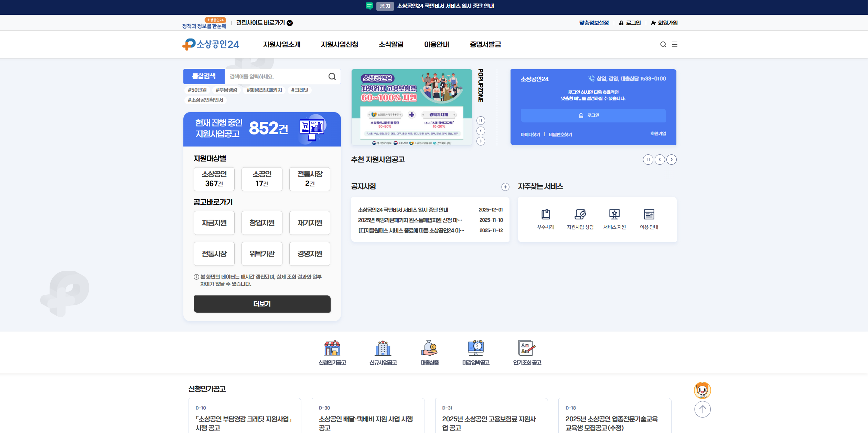Click the 더보기 black button
Image resolution: width=868 pixels, height=433 pixels.
(262, 304)
